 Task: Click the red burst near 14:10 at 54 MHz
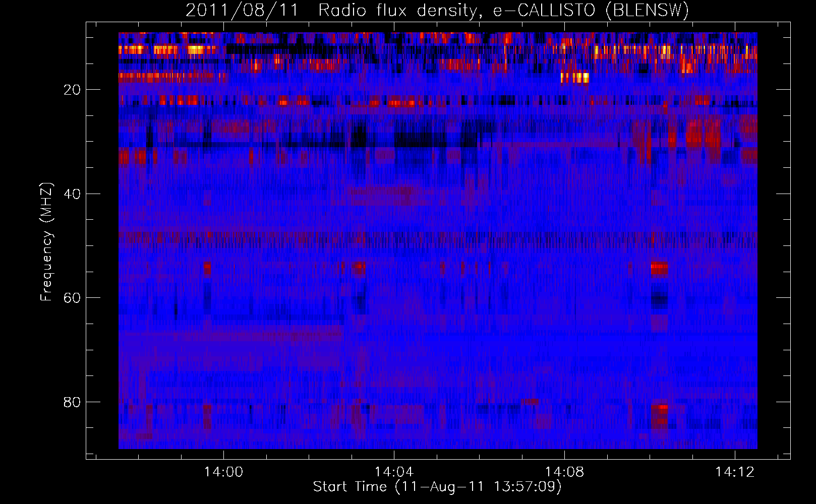659,269
